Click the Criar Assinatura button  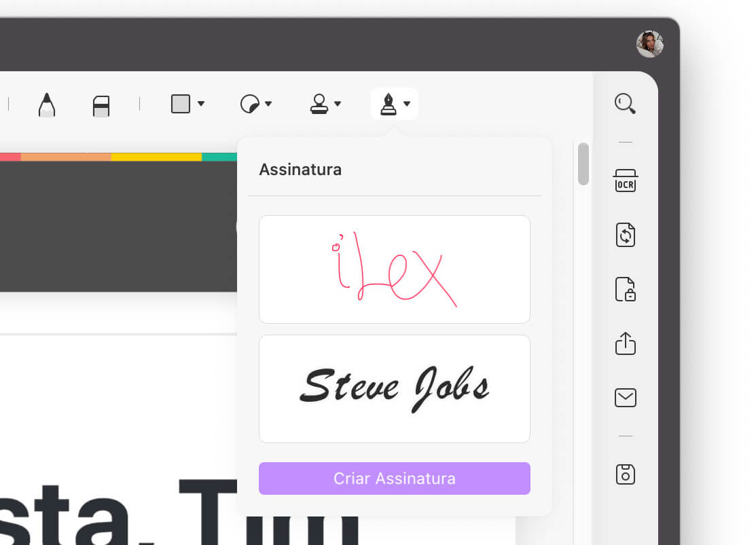395,478
